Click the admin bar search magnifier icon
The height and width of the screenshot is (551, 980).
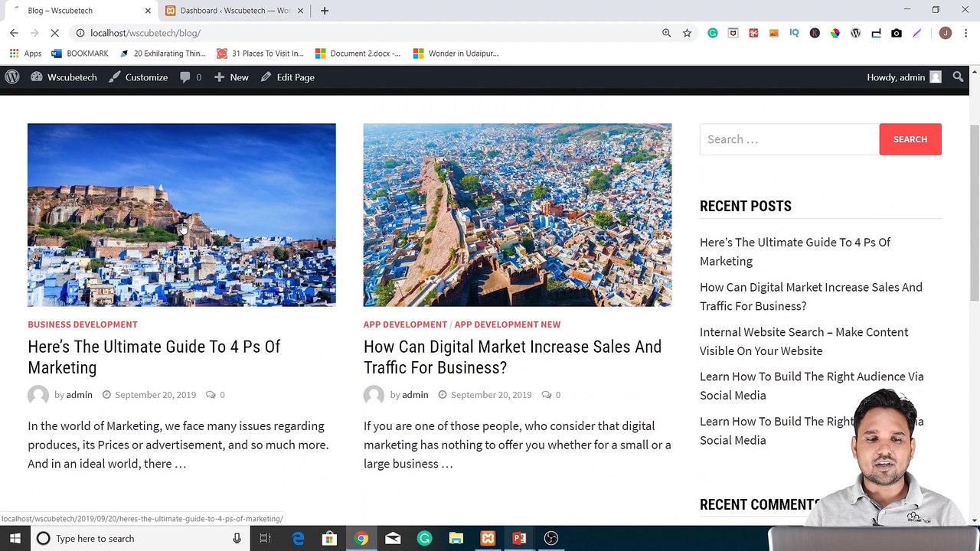958,77
